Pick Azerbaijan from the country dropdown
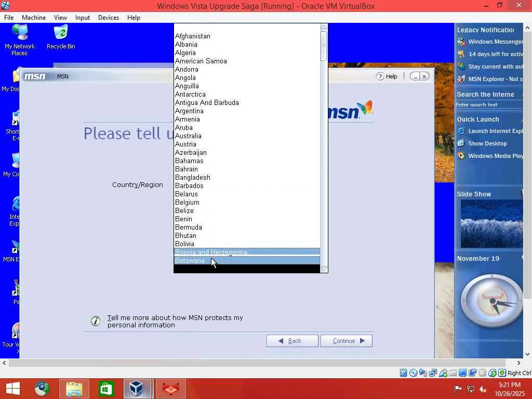532x399 pixels. pos(247,152)
